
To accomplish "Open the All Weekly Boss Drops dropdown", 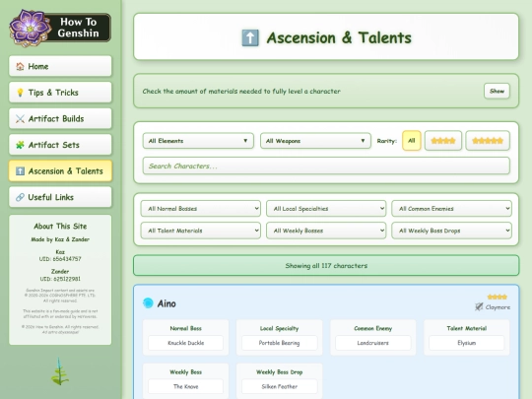I will (x=451, y=231).
